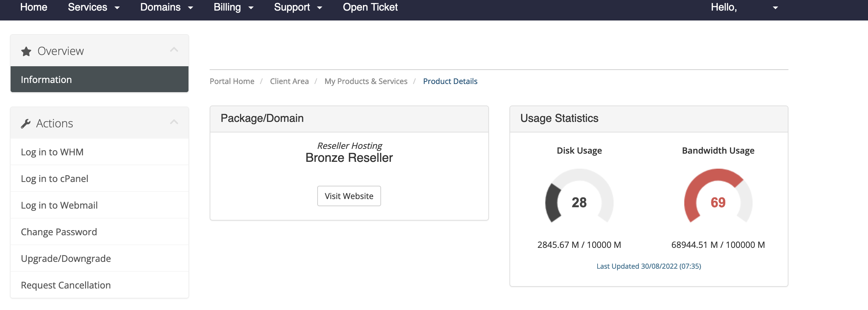
Task: Expand the Domains dropdown menu
Action: click(x=167, y=7)
